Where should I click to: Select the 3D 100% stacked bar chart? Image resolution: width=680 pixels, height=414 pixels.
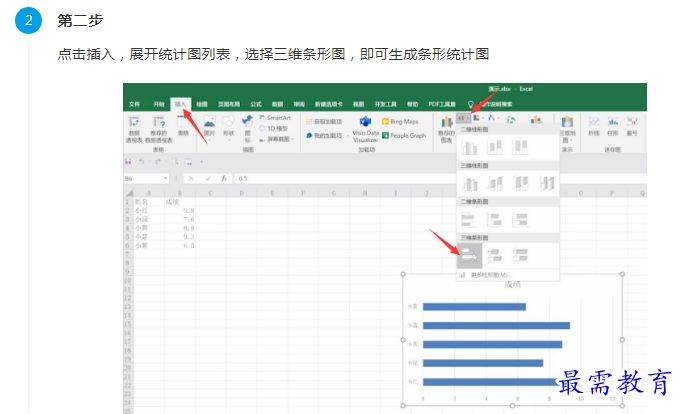520,256
